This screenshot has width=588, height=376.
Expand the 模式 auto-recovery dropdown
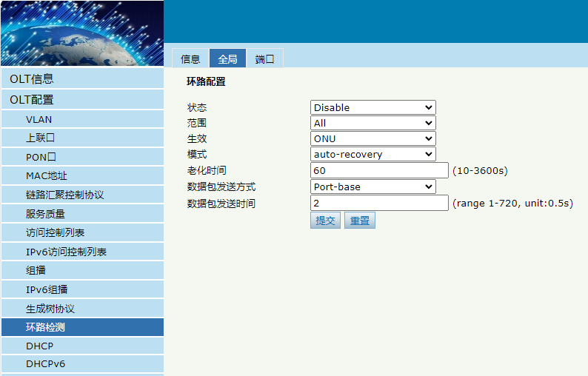(x=372, y=154)
